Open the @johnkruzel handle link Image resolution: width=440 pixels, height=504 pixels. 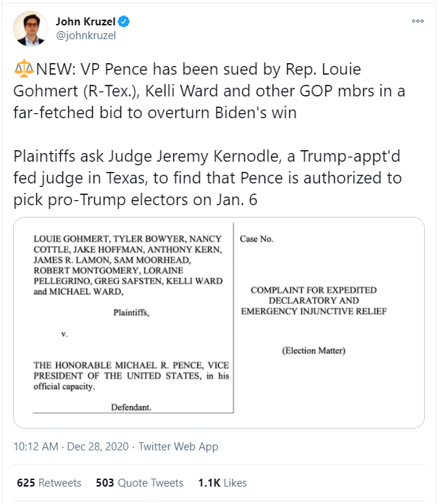click(86, 36)
